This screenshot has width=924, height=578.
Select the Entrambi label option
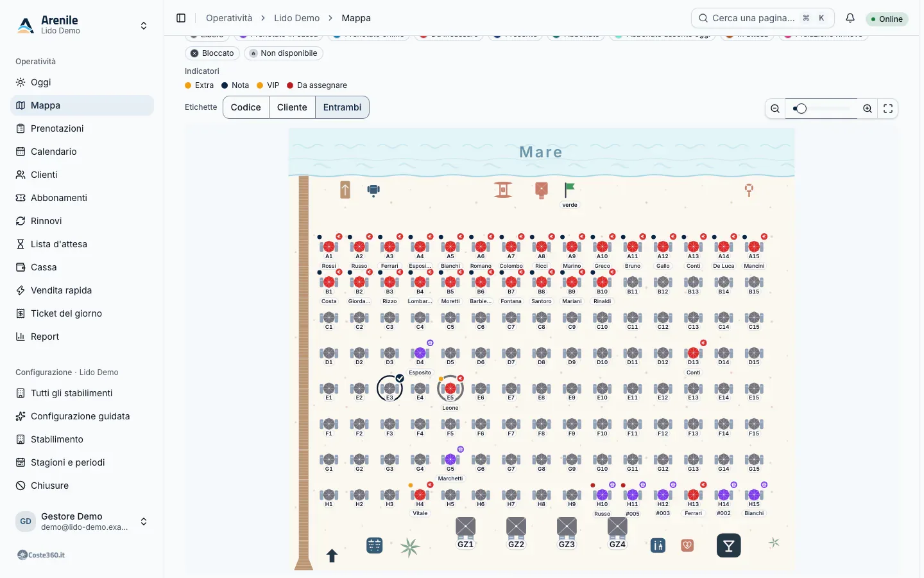tap(342, 107)
